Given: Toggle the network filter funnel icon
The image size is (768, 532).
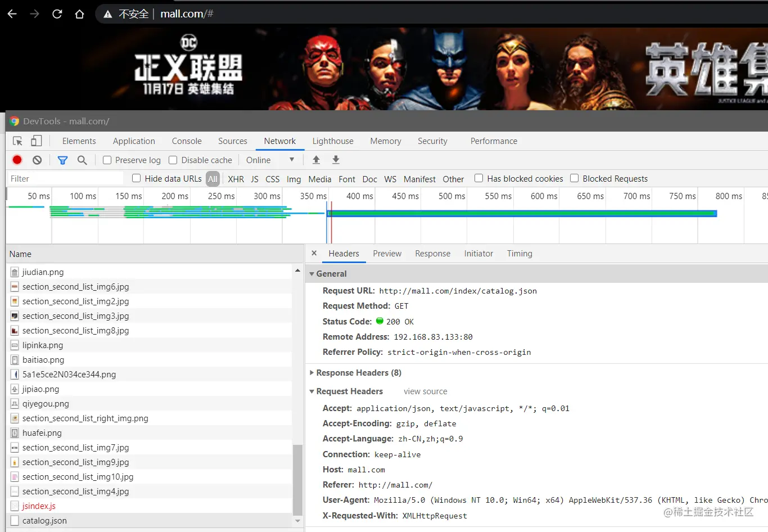Looking at the screenshot, I should pos(62,160).
